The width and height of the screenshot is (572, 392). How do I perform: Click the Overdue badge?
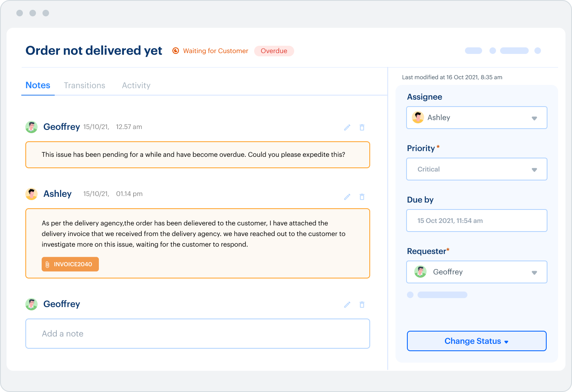coord(274,51)
